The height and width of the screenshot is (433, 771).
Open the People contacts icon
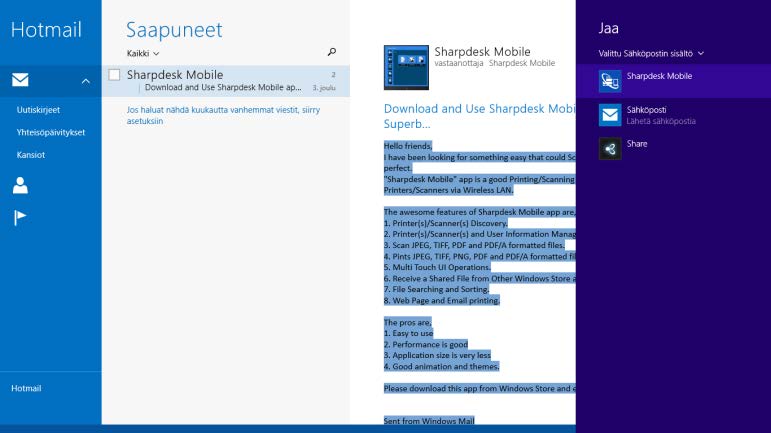(20, 186)
